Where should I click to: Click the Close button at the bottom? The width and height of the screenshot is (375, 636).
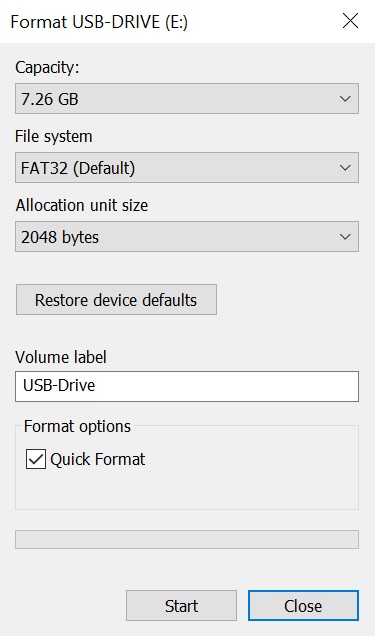303,606
